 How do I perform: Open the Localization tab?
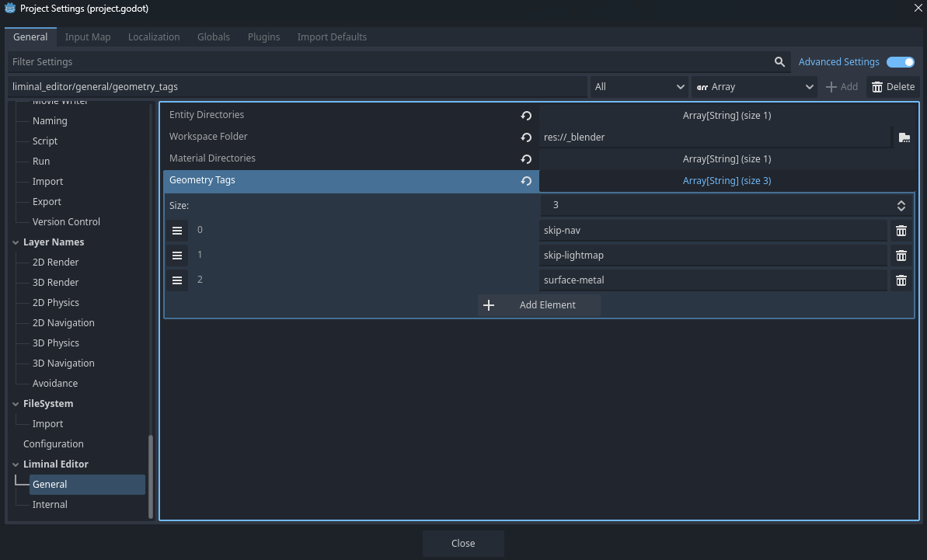tap(154, 37)
